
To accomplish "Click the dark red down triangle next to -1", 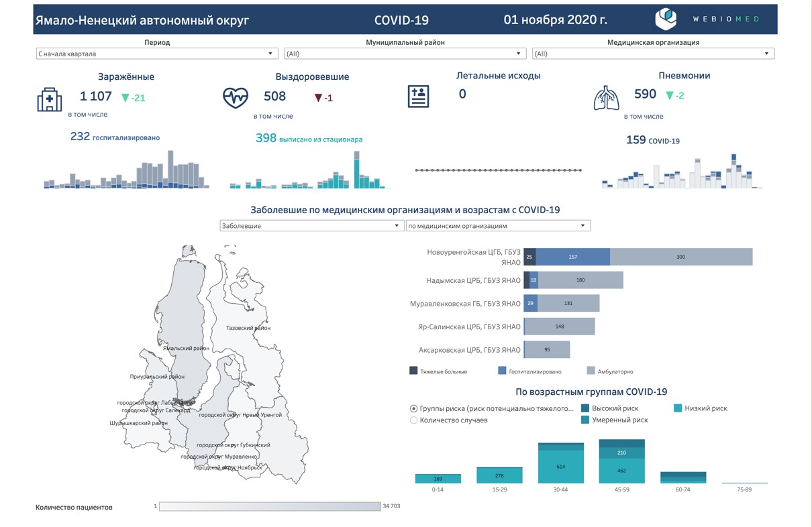I will (x=319, y=98).
